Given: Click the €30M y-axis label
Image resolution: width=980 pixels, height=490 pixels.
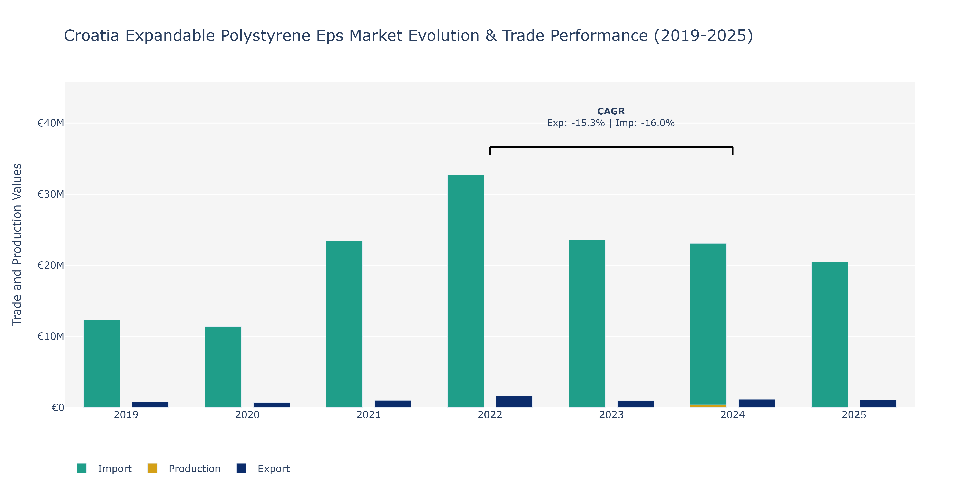Looking at the screenshot, I should (x=51, y=194).
